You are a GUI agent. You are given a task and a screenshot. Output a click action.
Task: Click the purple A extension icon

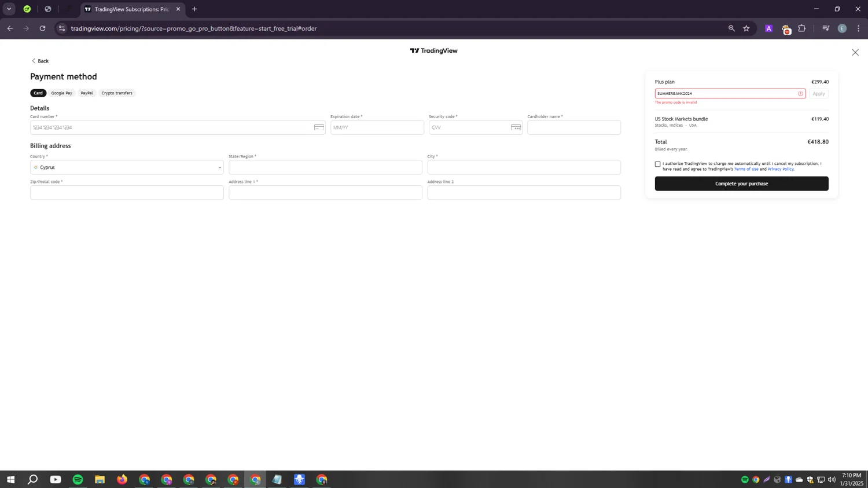[768, 28]
